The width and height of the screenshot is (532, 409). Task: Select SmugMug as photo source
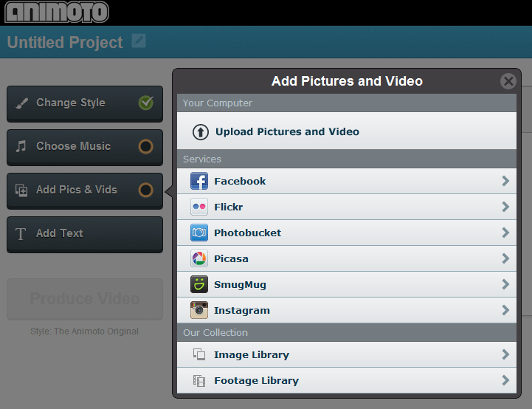(x=347, y=284)
